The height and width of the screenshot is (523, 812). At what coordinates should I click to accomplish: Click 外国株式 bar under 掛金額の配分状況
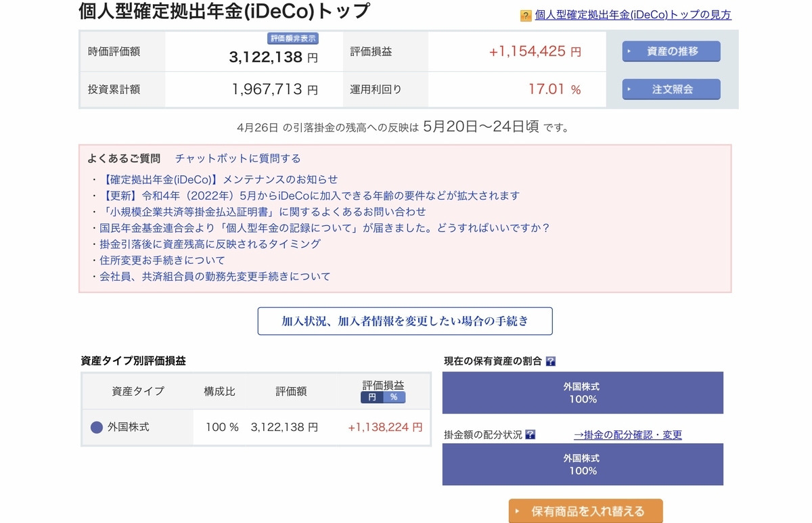[583, 465]
